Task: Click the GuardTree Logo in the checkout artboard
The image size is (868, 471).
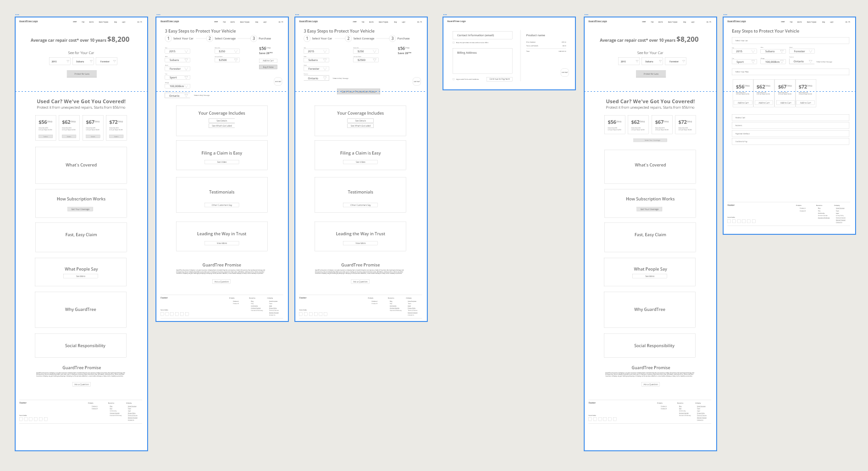Action: pyautogui.click(x=456, y=21)
